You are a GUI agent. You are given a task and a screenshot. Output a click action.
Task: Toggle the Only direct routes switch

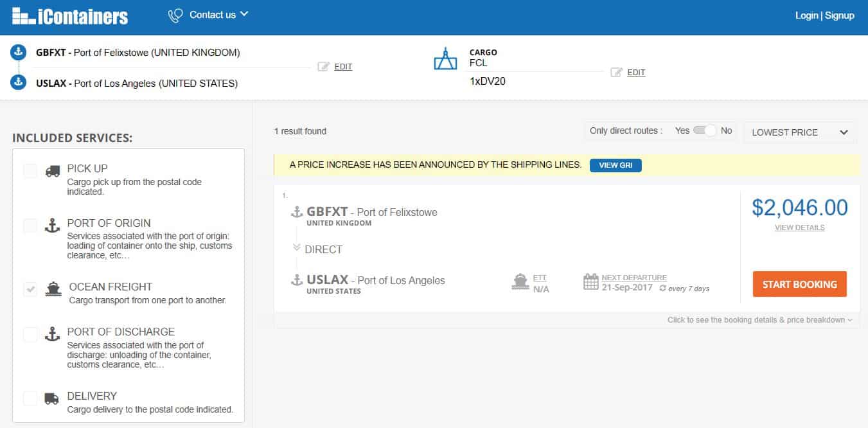(x=704, y=130)
